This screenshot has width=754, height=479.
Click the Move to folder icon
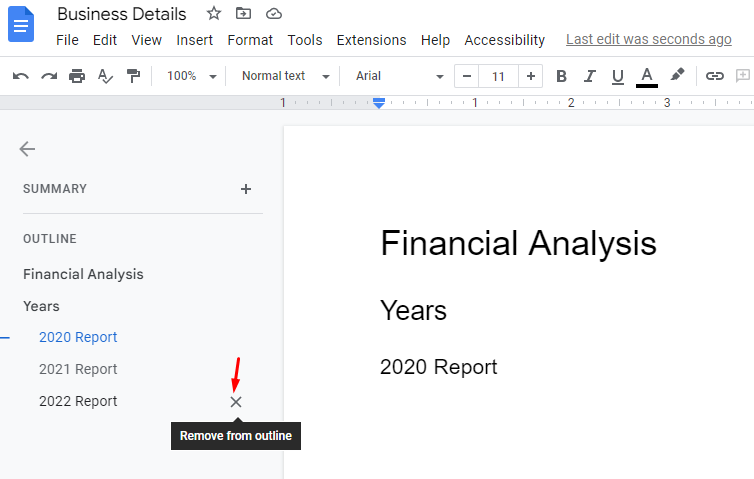[243, 13]
